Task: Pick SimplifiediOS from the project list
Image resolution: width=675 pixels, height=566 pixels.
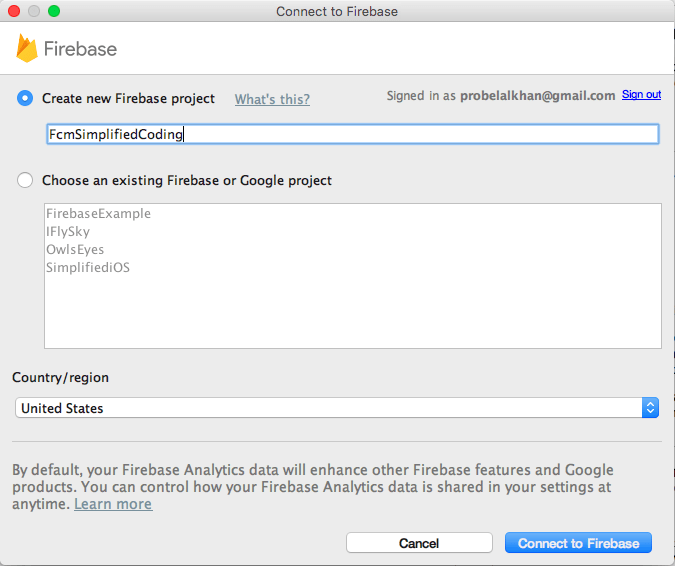Action: tap(88, 267)
